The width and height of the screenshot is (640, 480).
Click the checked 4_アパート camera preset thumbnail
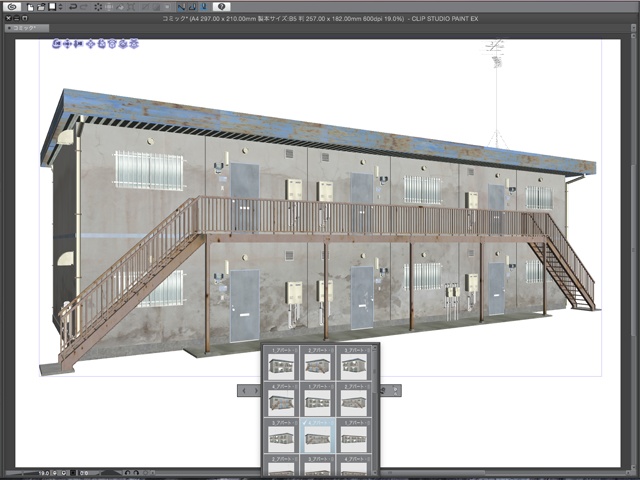coord(318,435)
